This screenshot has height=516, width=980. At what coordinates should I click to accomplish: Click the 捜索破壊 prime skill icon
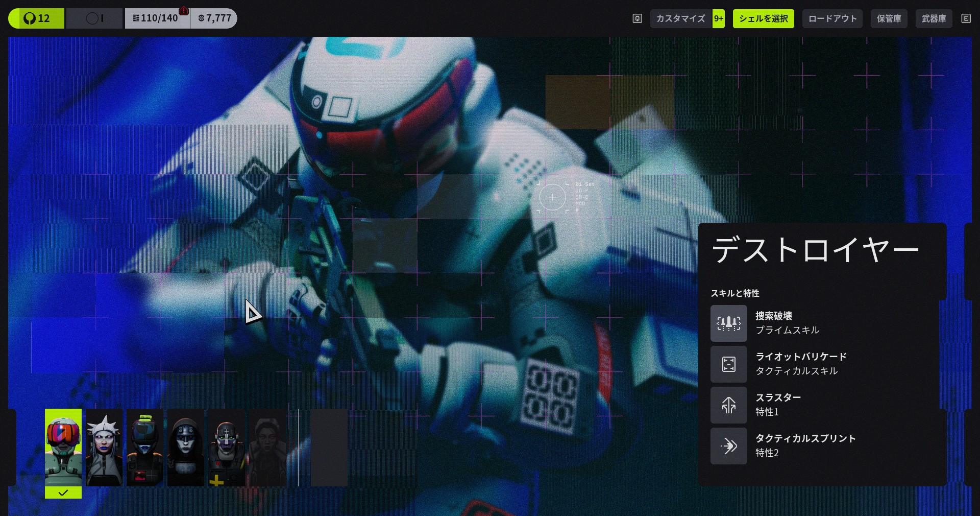[728, 323]
